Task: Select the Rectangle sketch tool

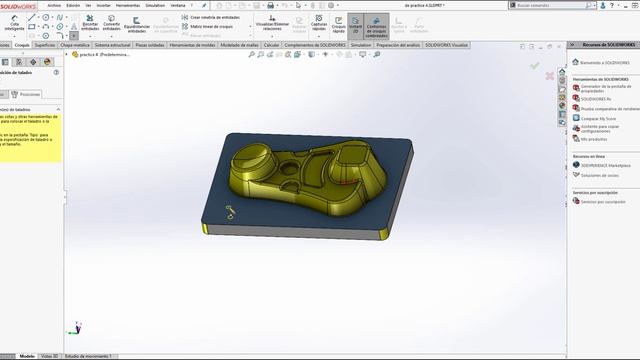Action: (x=31, y=27)
